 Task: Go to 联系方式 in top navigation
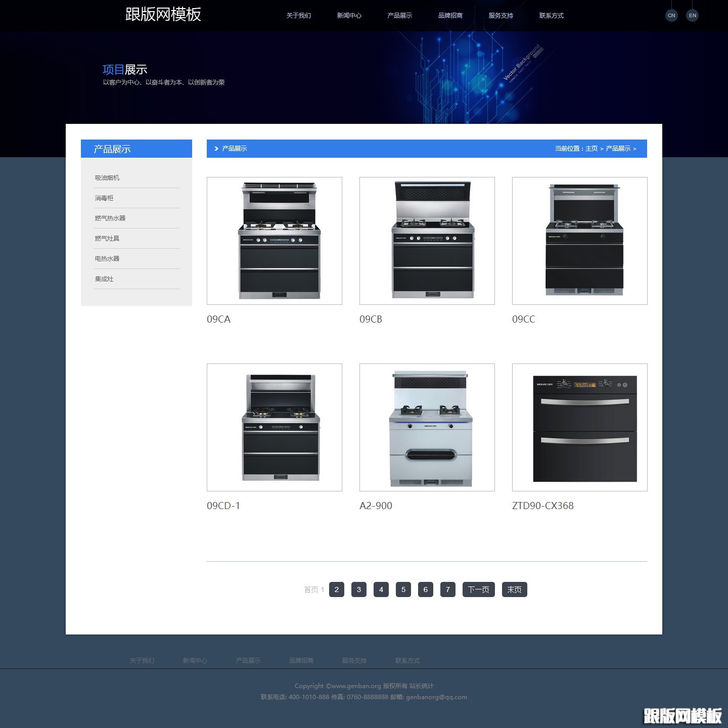551,16
